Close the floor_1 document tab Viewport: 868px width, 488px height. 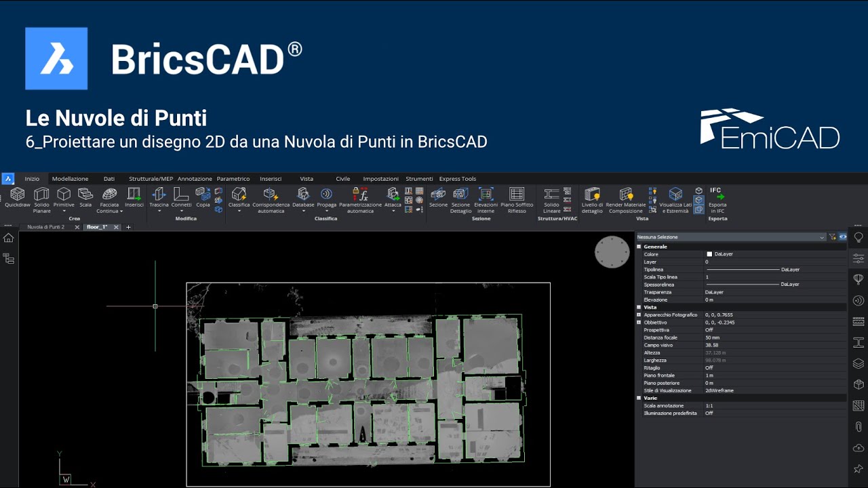117,227
